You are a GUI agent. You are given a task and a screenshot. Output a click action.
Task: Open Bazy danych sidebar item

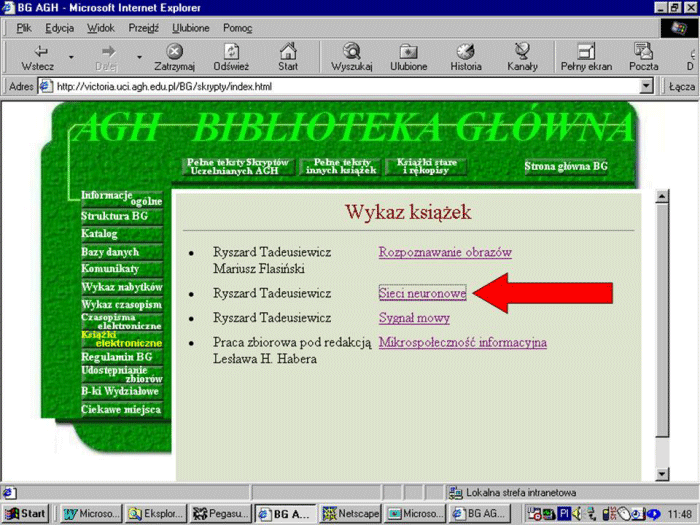coord(121,252)
